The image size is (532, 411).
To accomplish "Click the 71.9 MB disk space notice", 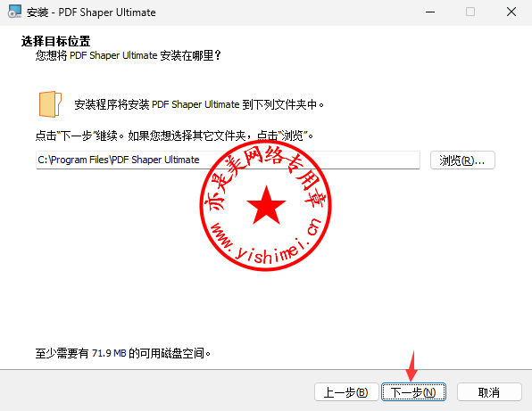I will 123,353.
